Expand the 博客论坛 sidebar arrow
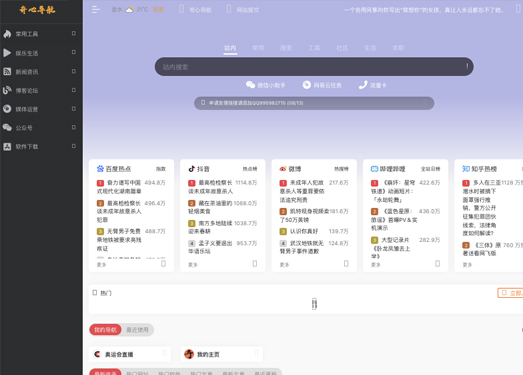 click(x=74, y=90)
